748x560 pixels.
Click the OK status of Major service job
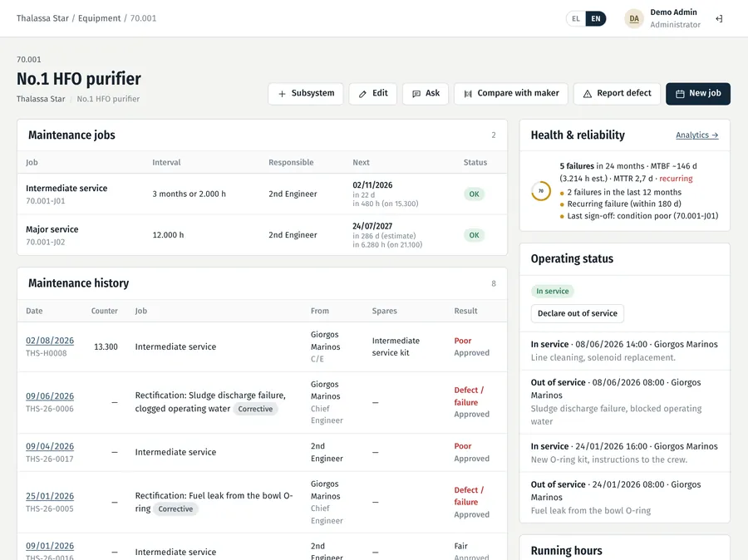[x=474, y=235]
